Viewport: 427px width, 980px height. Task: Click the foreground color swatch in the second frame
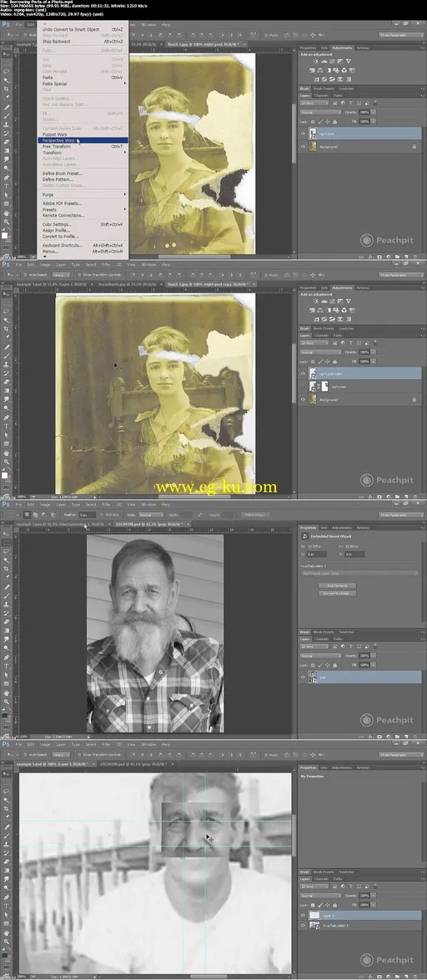point(5,475)
